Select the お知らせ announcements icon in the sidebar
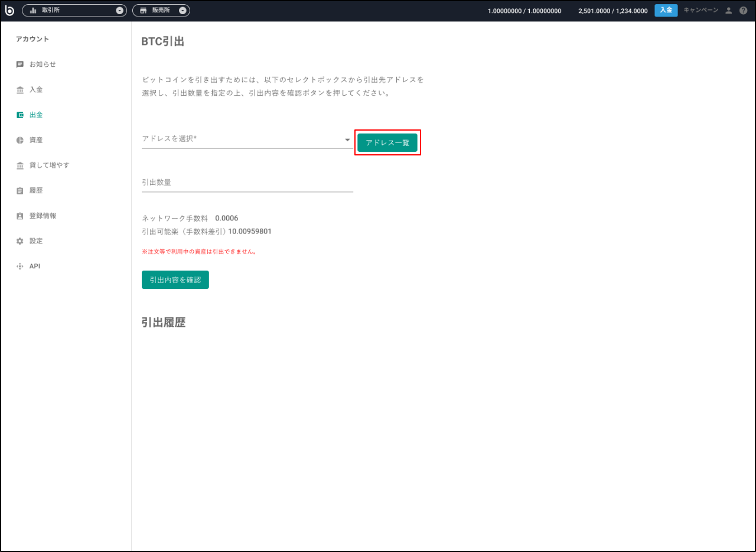This screenshot has width=756, height=552. pos(19,64)
